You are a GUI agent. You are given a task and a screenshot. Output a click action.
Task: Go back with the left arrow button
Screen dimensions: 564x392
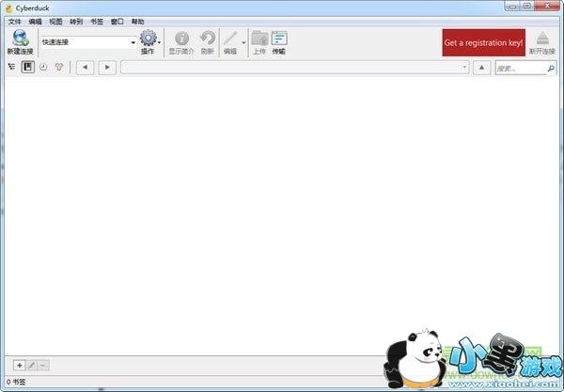coord(86,68)
